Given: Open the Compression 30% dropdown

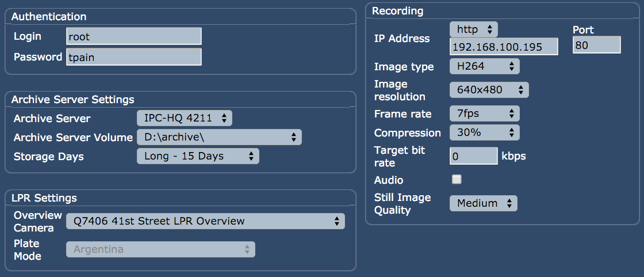Looking at the screenshot, I should [485, 132].
